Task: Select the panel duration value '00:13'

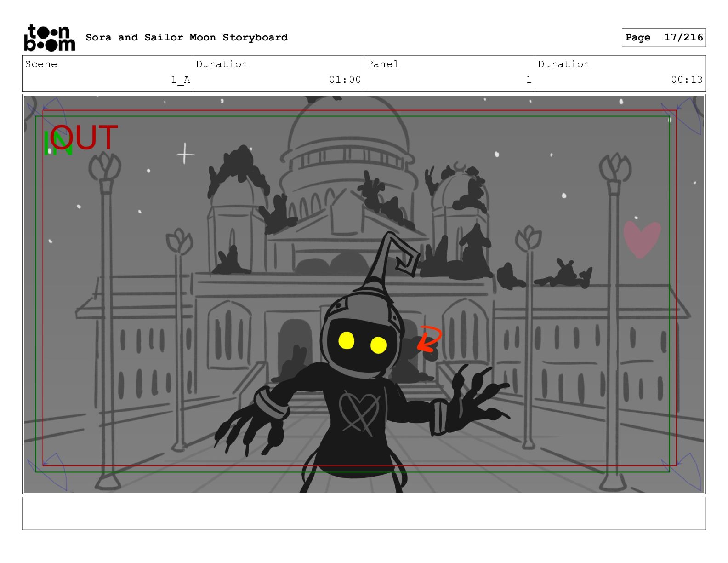Action: click(687, 80)
